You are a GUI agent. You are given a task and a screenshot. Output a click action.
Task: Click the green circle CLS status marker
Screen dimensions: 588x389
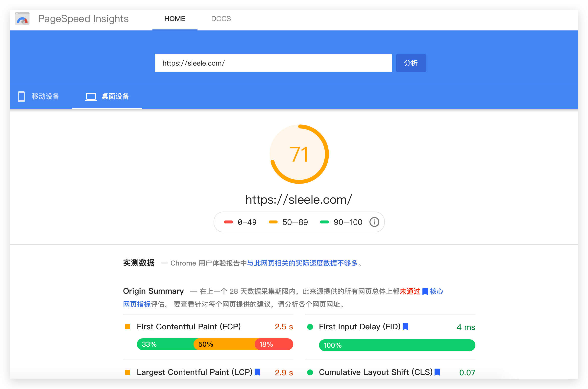click(310, 372)
